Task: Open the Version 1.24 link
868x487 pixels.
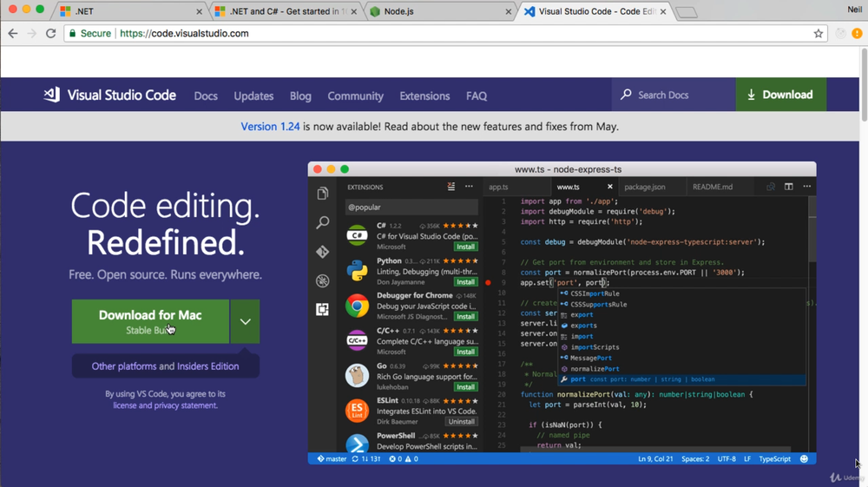Action: pos(270,127)
